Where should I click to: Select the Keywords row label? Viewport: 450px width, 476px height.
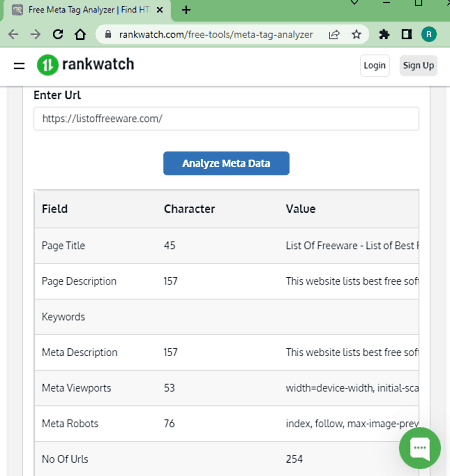(63, 317)
